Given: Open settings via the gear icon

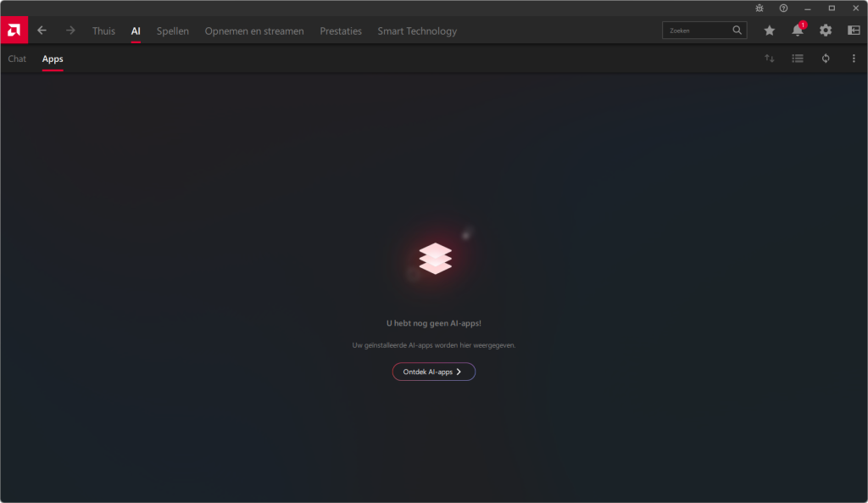Looking at the screenshot, I should point(826,31).
